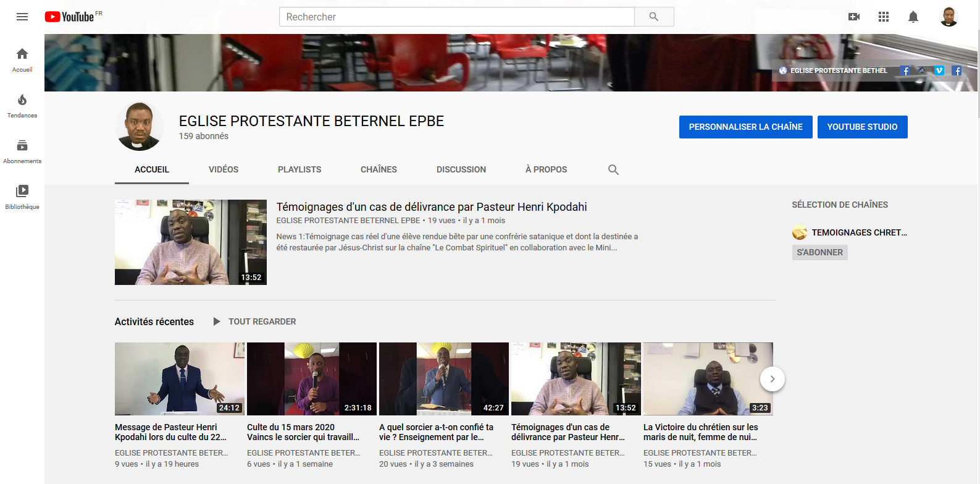The image size is (980, 484).
Task: Switch to the PLAYLISTS tab
Action: point(299,169)
